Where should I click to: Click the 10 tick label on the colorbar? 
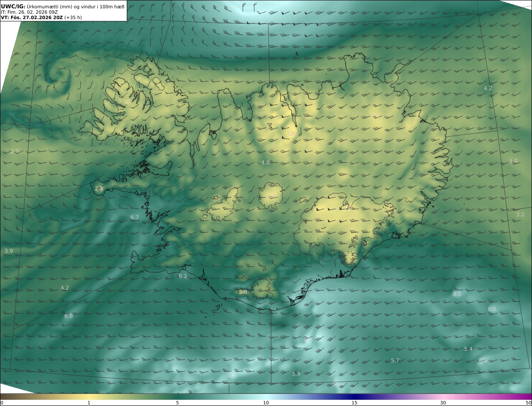pyautogui.click(x=266, y=403)
